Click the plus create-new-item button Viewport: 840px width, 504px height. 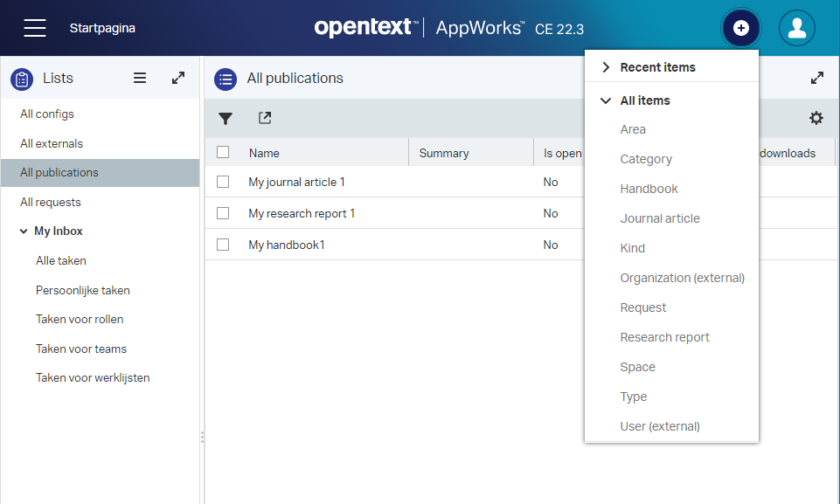[x=740, y=28]
